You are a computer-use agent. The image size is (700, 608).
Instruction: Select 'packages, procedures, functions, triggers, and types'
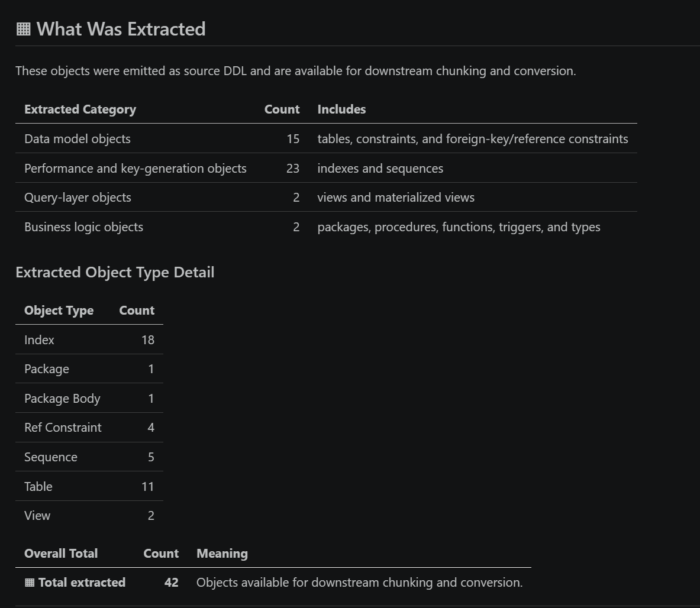pyautogui.click(x=459, y=227)
